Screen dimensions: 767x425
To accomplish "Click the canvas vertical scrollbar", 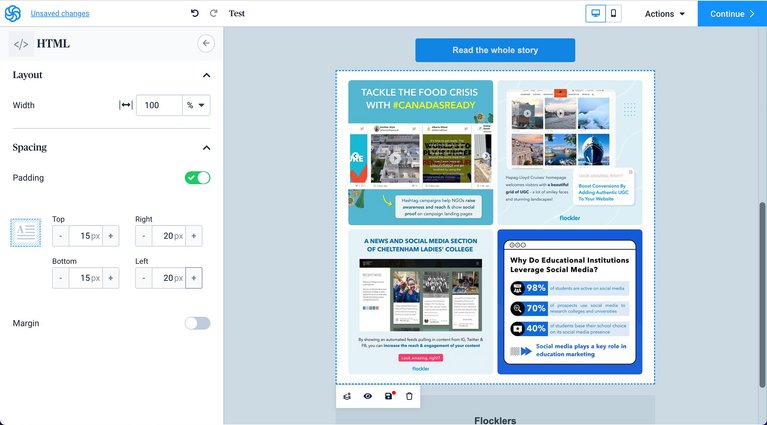I will pos(762,293).
